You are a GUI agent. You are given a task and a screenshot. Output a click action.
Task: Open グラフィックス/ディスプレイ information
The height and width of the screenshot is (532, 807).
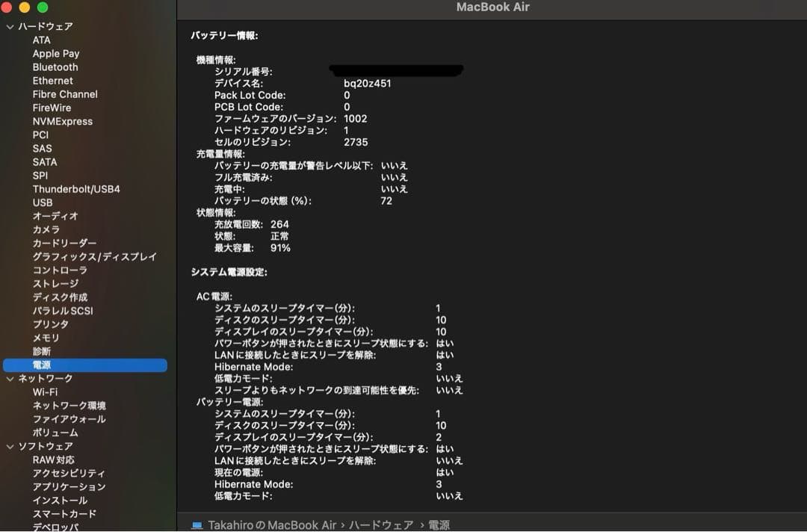coord(93,256)
